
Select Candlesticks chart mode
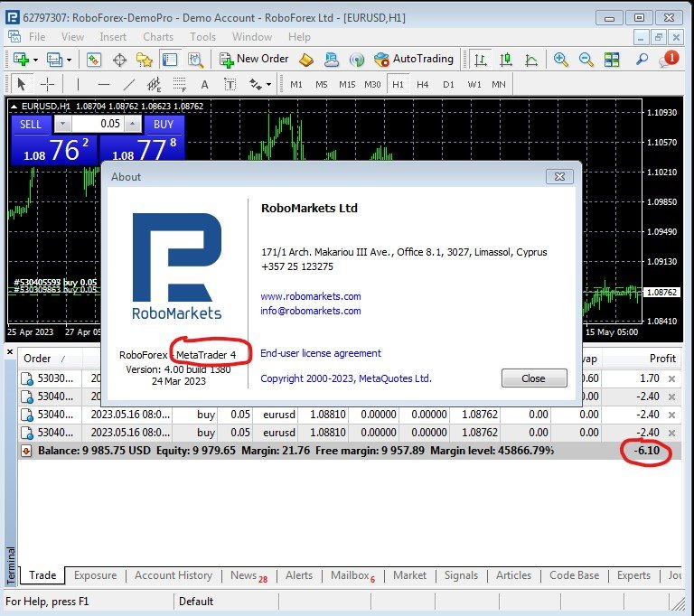(505, 60)
